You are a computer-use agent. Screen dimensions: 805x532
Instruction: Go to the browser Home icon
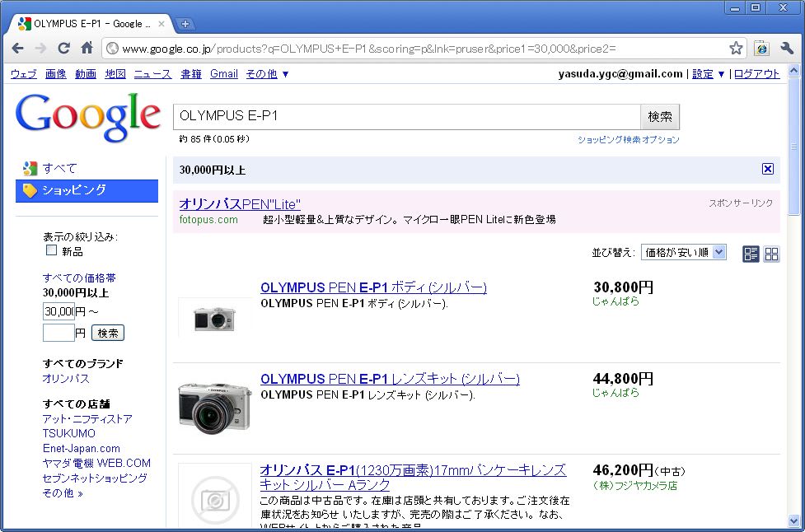(87, 48)
